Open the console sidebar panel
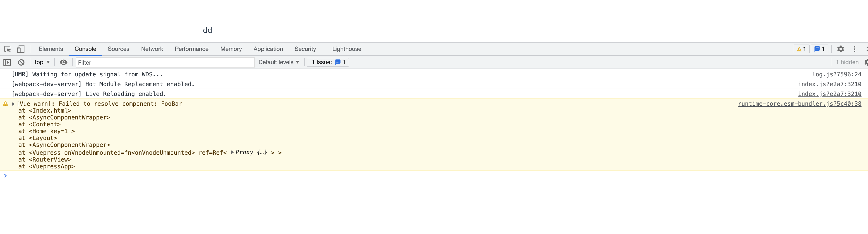868x234 pixels. (7, 62)
